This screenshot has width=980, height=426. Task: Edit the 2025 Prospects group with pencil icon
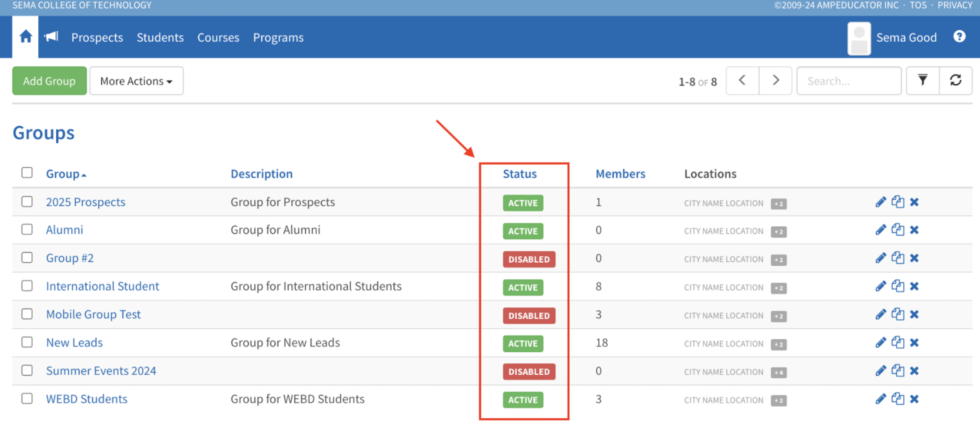(x=880, y=202)
